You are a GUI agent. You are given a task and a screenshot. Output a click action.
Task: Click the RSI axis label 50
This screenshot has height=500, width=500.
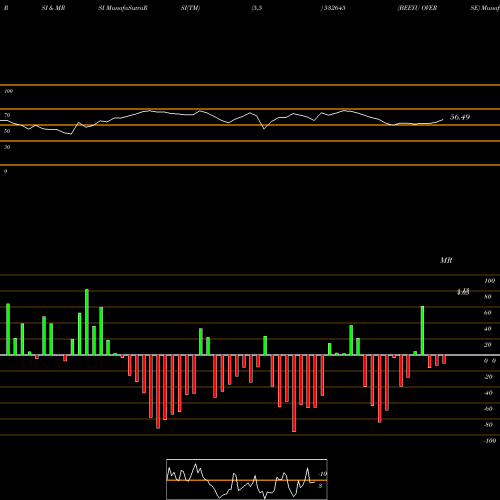pyautogui.click(x=7, y=131)
